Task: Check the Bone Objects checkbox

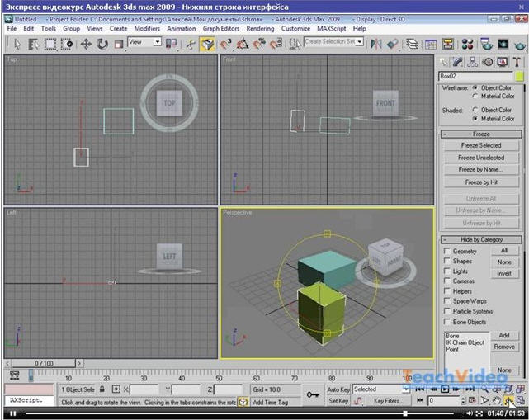Action: (x=447, y=322)
